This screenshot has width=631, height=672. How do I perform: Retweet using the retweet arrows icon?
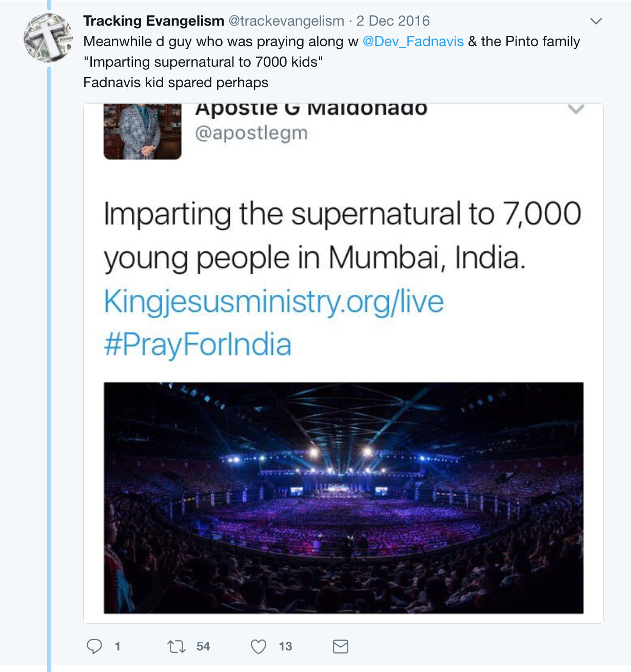176,646
